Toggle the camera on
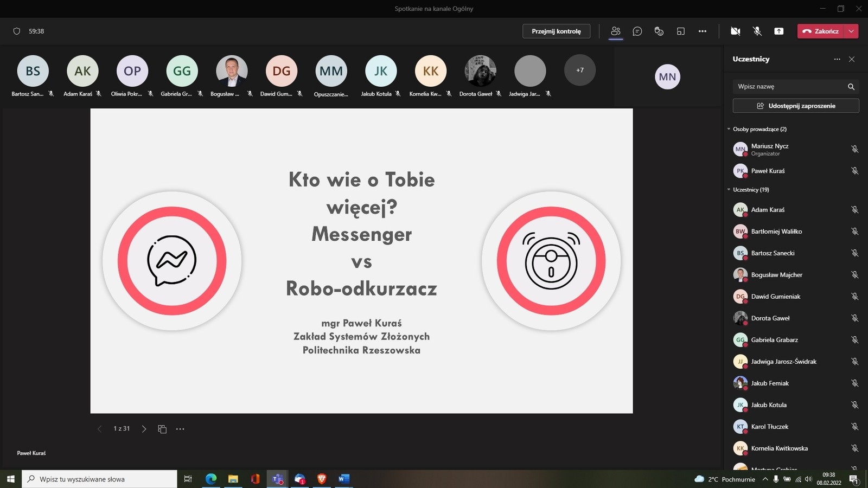The height and width of the screenshot is (488, 868). pos(735,31)
